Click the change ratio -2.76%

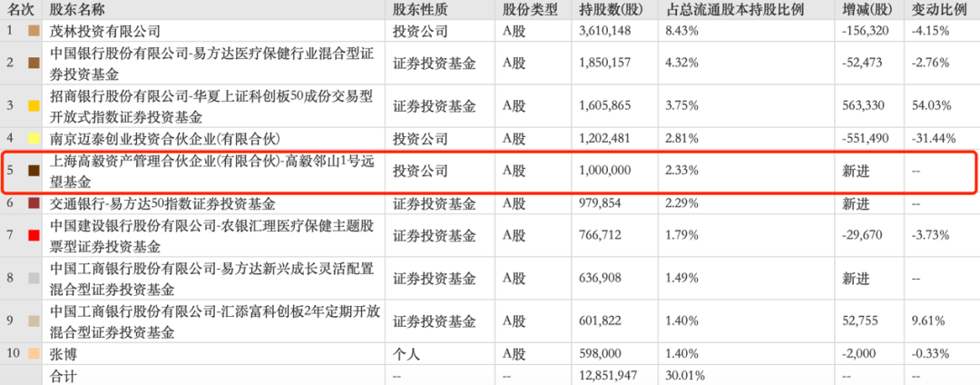click(929, 63)
